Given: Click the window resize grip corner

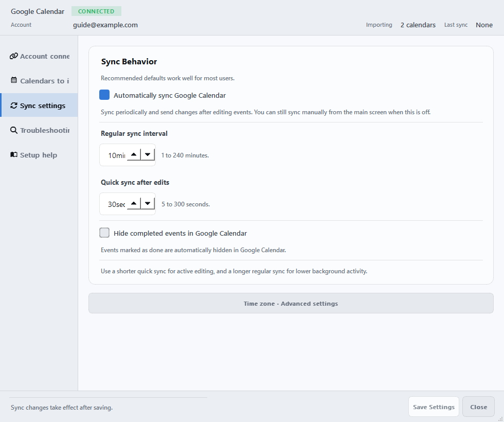Looking at the screenshot, I should pyautogui.click(x=500, y=419).
